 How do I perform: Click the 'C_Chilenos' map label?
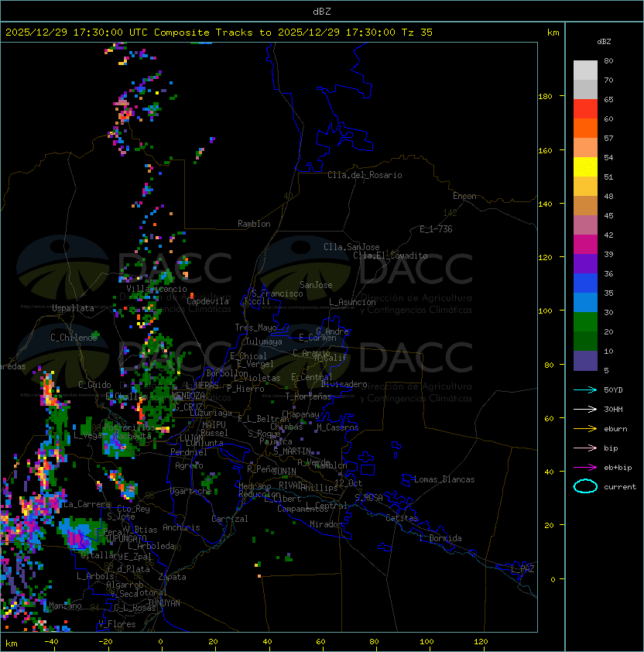click(74, 337)
